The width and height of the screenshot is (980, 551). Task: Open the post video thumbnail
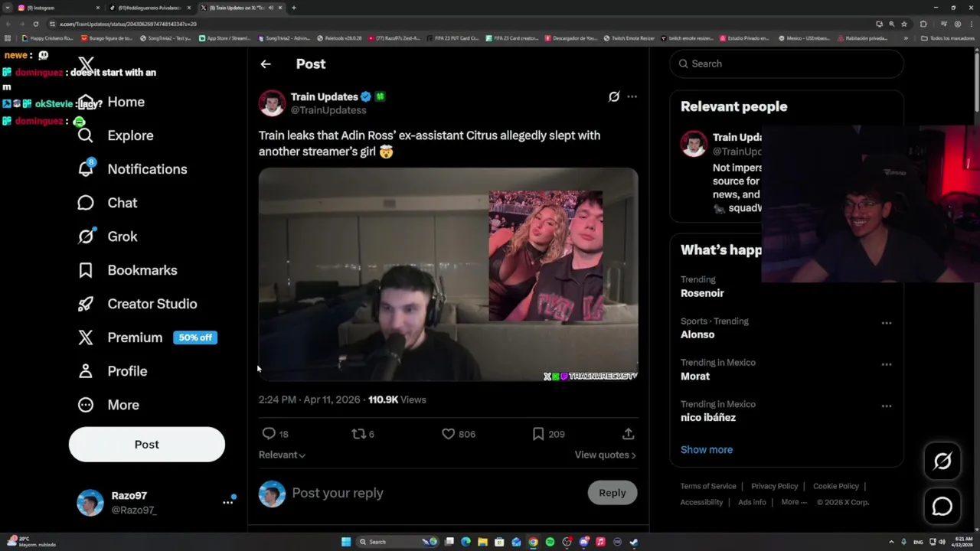448,274
